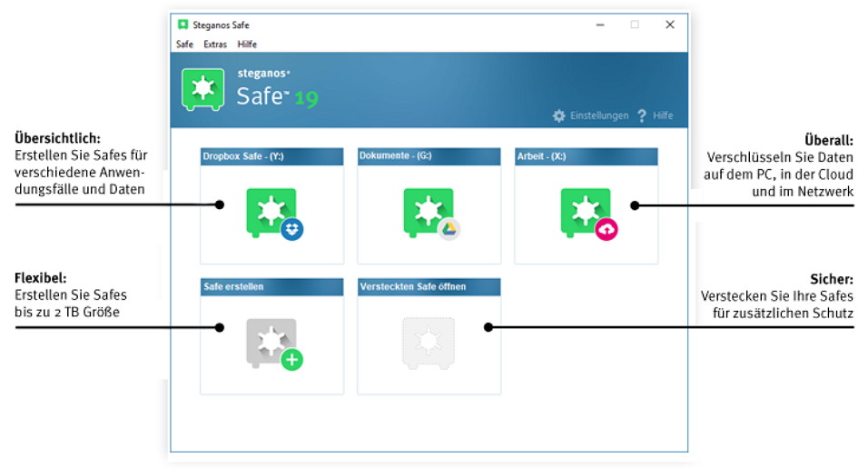Click the Hilfe link in blue header
868x469 pixels.
click(663, 115)
